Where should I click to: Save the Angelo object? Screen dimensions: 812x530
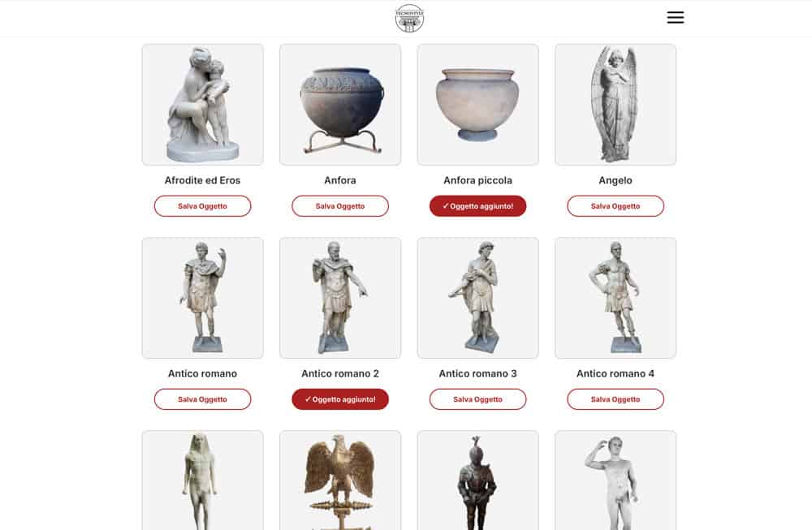coord(615,206)
